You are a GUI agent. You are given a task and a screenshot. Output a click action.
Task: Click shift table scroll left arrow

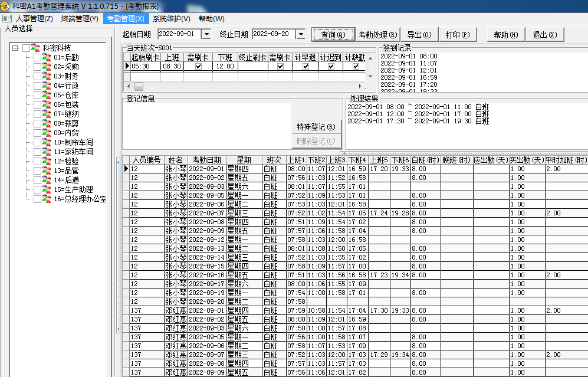[128, 86]
